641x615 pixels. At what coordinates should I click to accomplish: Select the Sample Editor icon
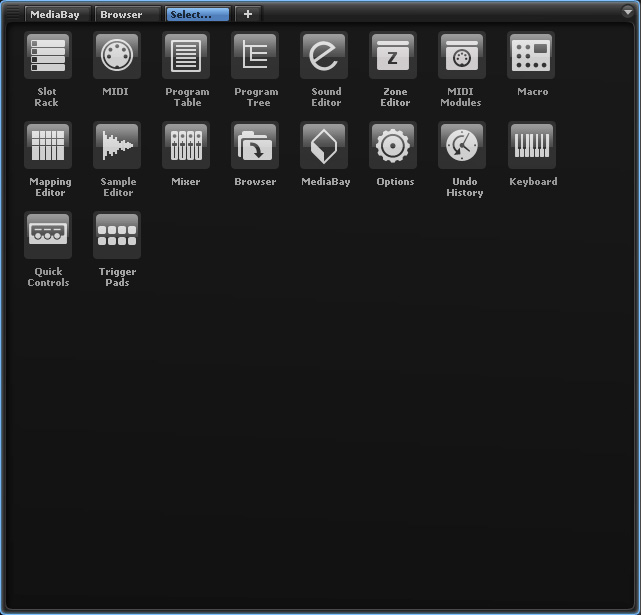pos(116,146)
